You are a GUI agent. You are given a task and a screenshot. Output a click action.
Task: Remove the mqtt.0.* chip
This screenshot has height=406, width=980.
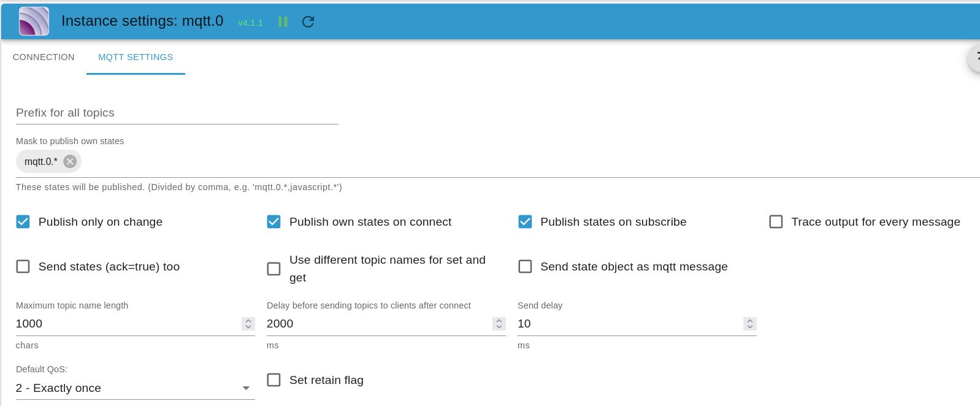coord(71,161)
